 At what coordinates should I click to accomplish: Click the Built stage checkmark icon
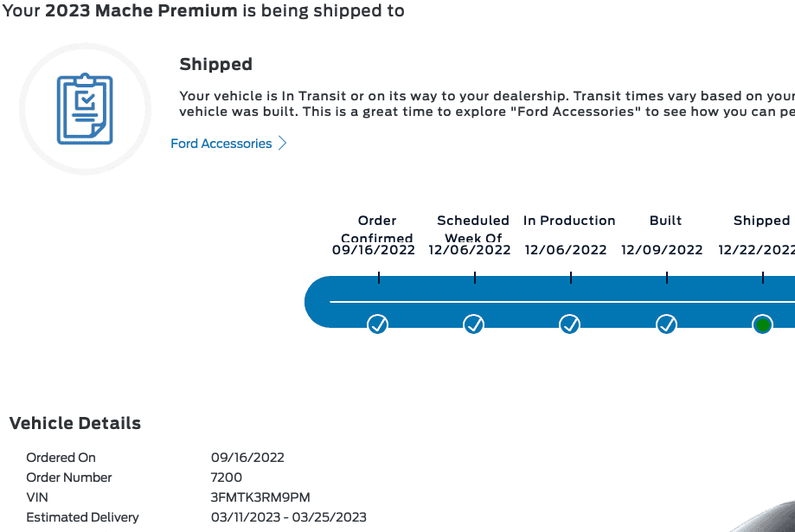click(x=666, y=324)
